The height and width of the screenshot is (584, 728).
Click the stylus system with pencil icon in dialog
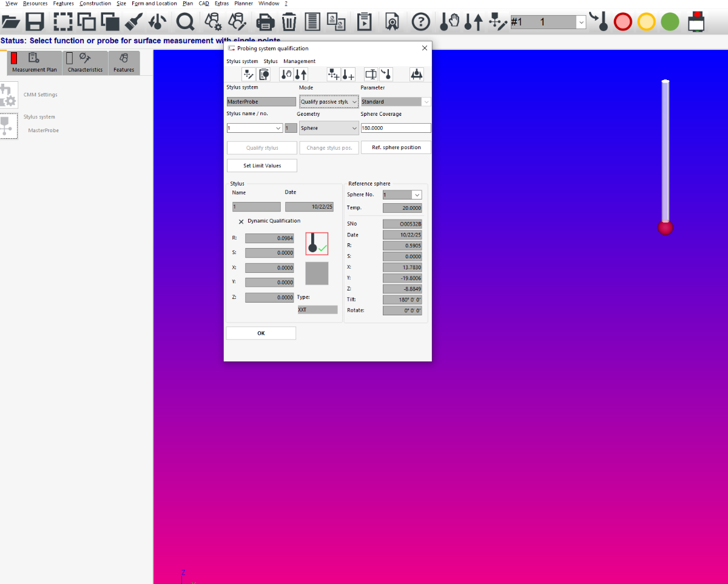[x=248, y=75]
